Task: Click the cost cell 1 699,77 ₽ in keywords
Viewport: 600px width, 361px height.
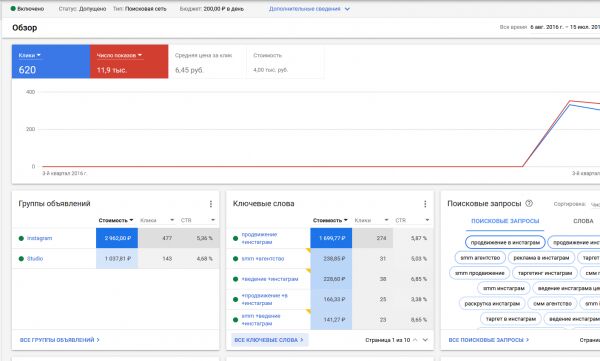Action: [331, 238]
